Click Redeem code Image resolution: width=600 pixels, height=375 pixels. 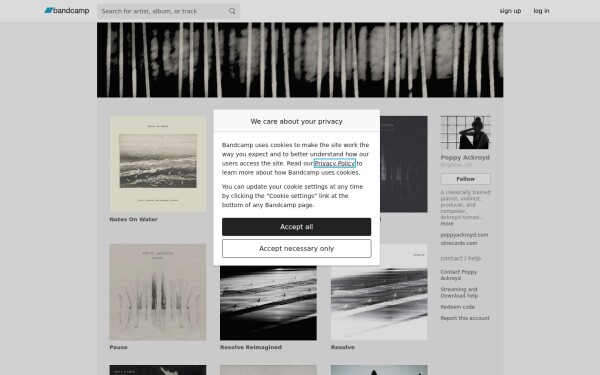[457, 307]
